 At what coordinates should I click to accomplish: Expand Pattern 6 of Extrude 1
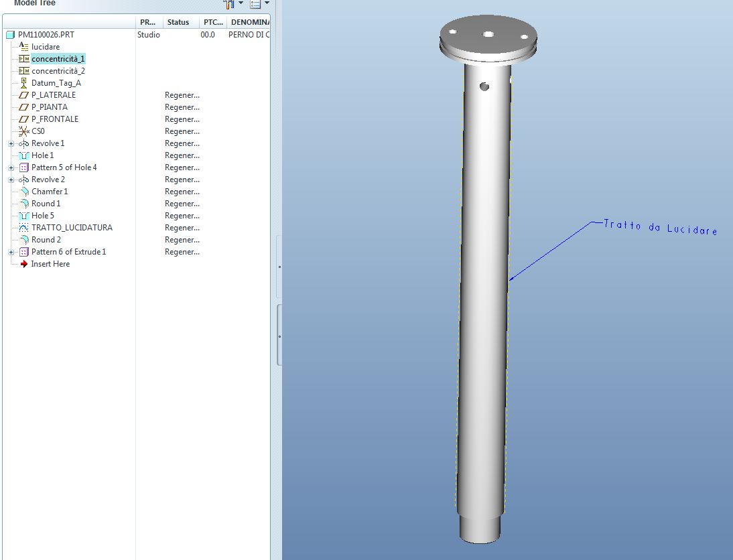pos(11,252)
